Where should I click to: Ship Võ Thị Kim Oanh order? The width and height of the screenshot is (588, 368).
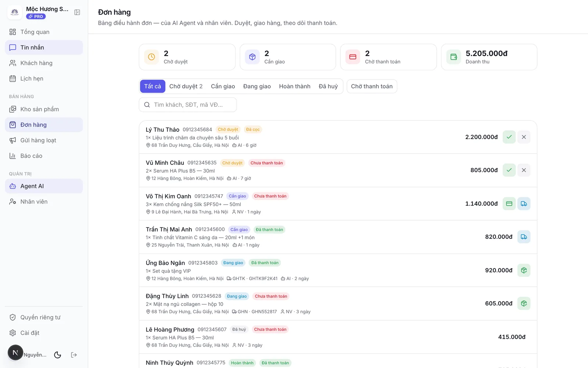coord(524,204)
